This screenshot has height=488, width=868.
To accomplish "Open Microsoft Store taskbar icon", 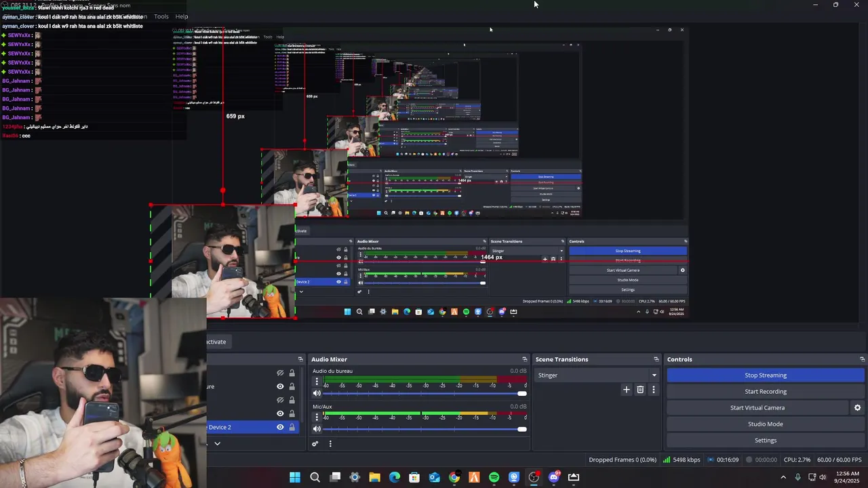I will (x=414, y=477).
